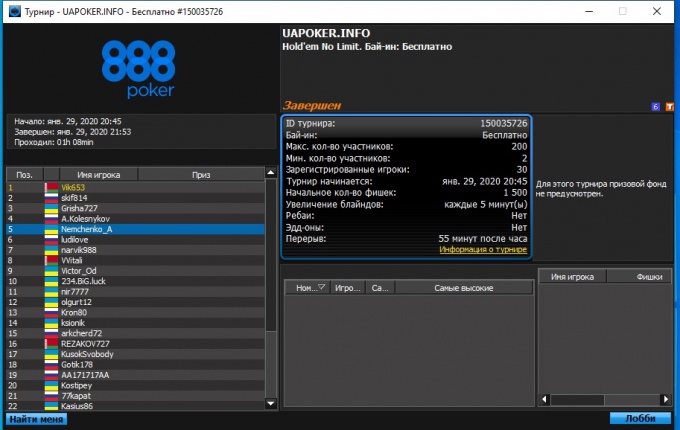The image size is (680, 430).
Task: Click left arrow of chips panel scrollbar
Action: pos(545,399)
